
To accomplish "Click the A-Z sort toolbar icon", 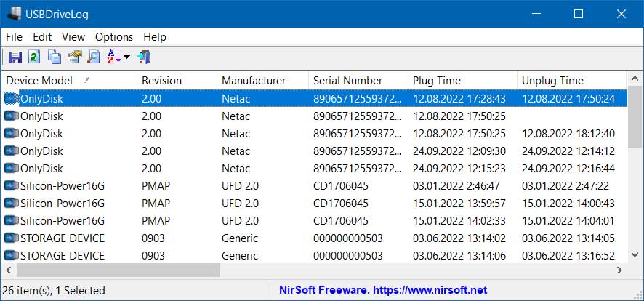I will pyautogui.click(x=114, y=57).
